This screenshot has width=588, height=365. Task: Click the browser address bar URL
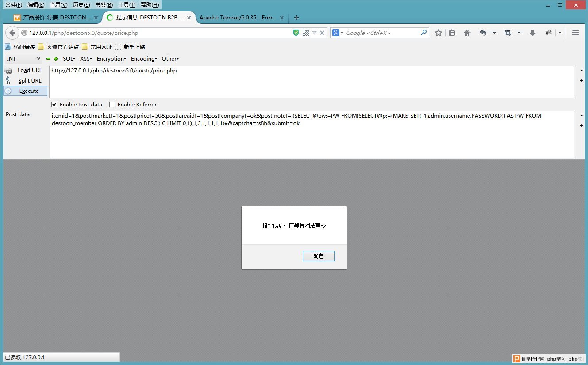click(155, 33)
